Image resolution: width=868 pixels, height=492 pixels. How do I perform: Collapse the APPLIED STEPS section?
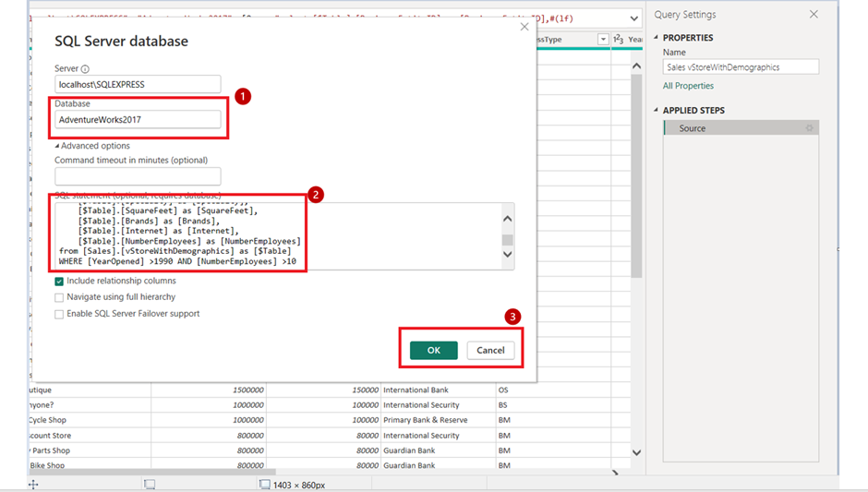point(657,111)
